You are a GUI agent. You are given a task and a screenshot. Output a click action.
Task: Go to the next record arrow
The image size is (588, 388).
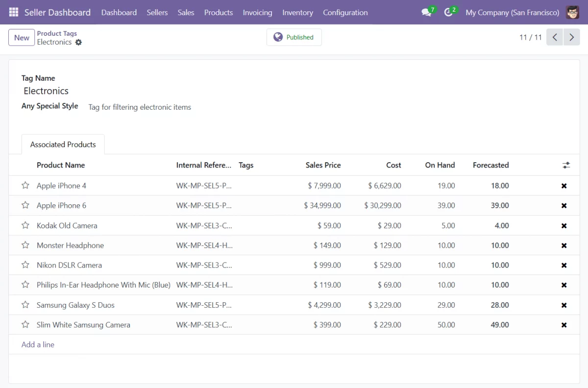571,37
